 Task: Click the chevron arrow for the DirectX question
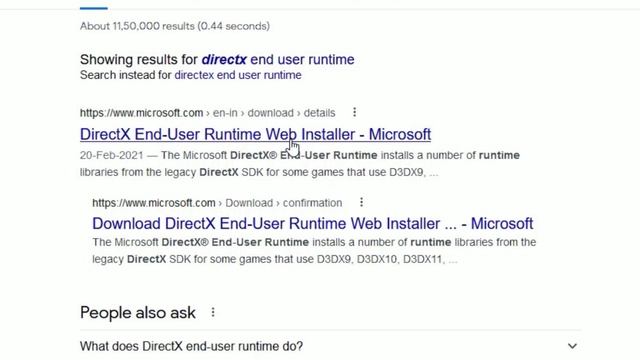coord(572,346)
